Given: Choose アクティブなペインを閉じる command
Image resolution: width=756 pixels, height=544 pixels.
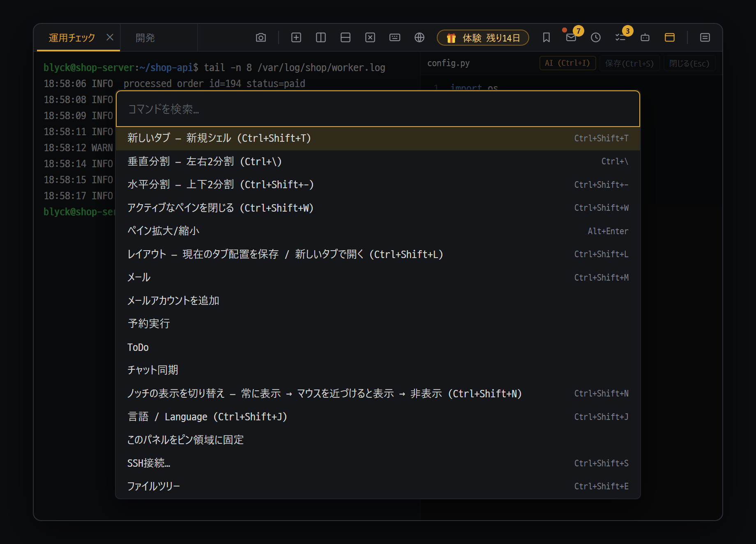Looking at the screenshot, I should [378, 208].
